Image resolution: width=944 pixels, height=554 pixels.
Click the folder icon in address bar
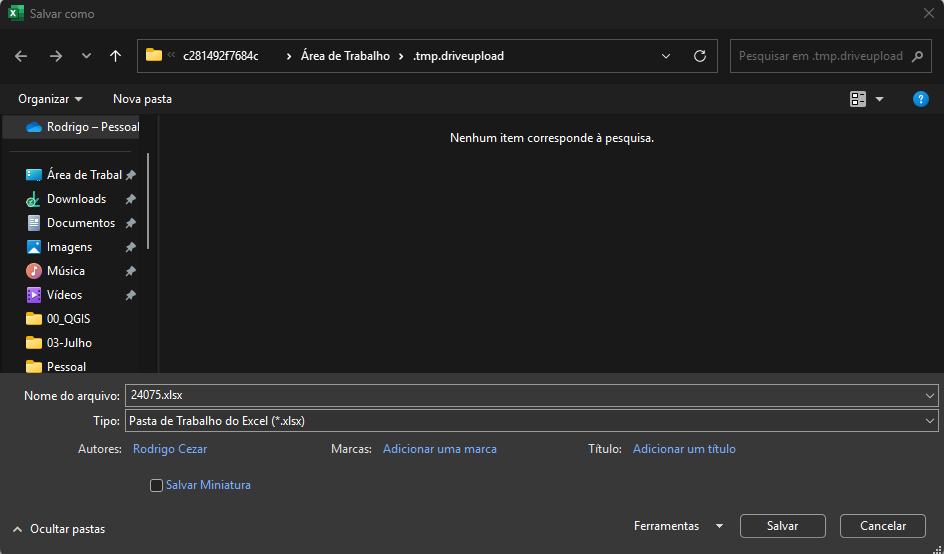click(x=154, y=55)
